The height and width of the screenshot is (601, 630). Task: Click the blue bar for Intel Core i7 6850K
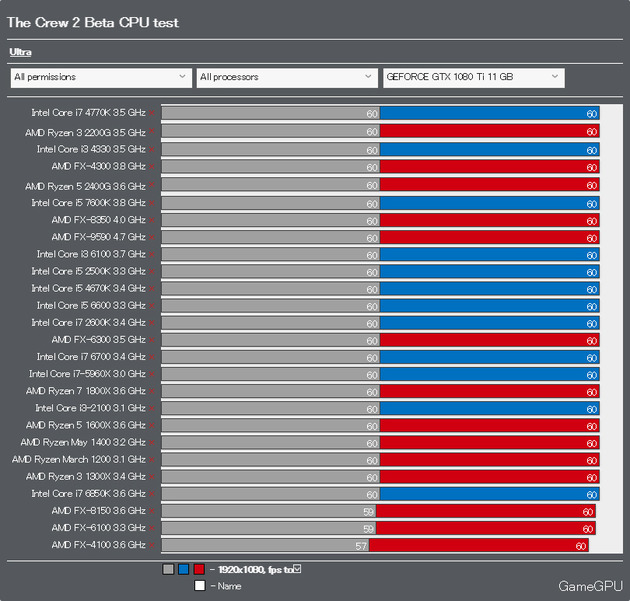click(490, 495)
